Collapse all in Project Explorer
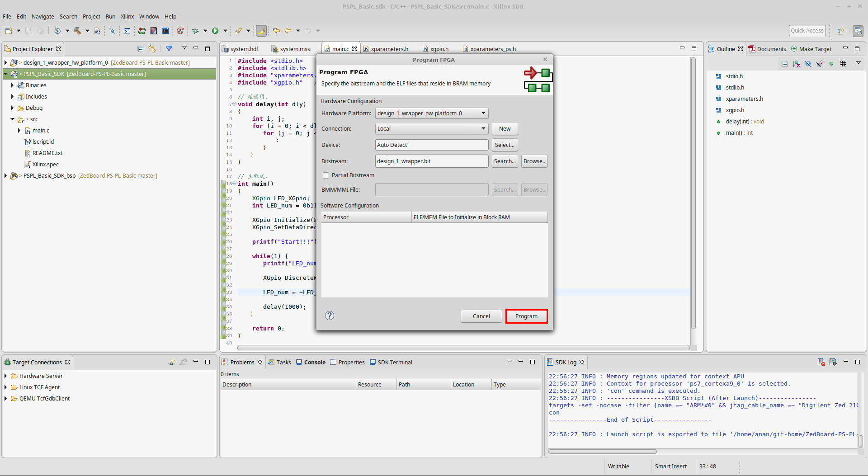868x476 pixels. 140,49
